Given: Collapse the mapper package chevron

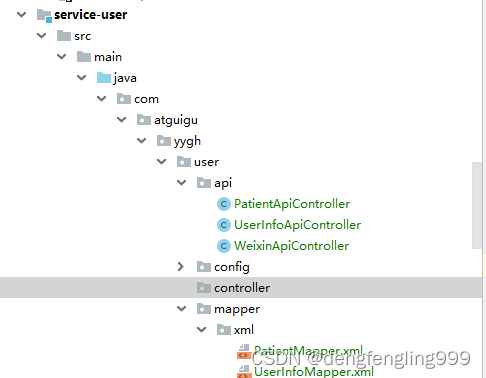Looking at the screenshot, I should point(182,309).
